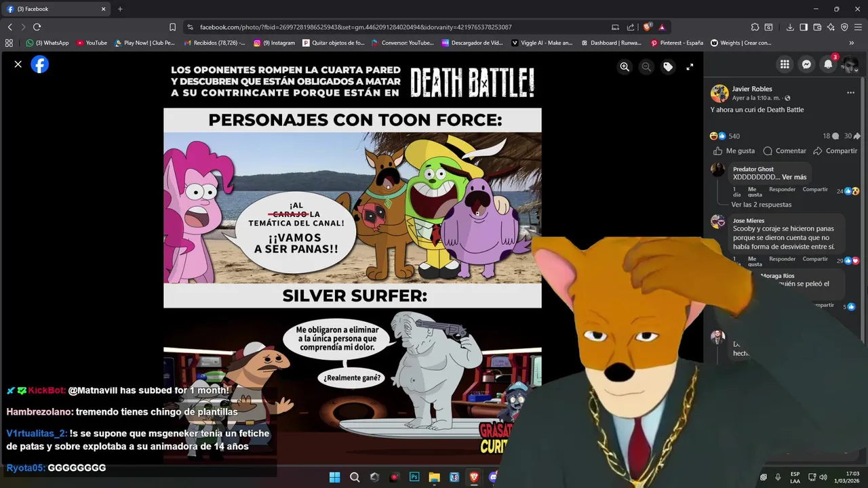
Task: Open Windows taskbar search
Action: tap(355, 477)
